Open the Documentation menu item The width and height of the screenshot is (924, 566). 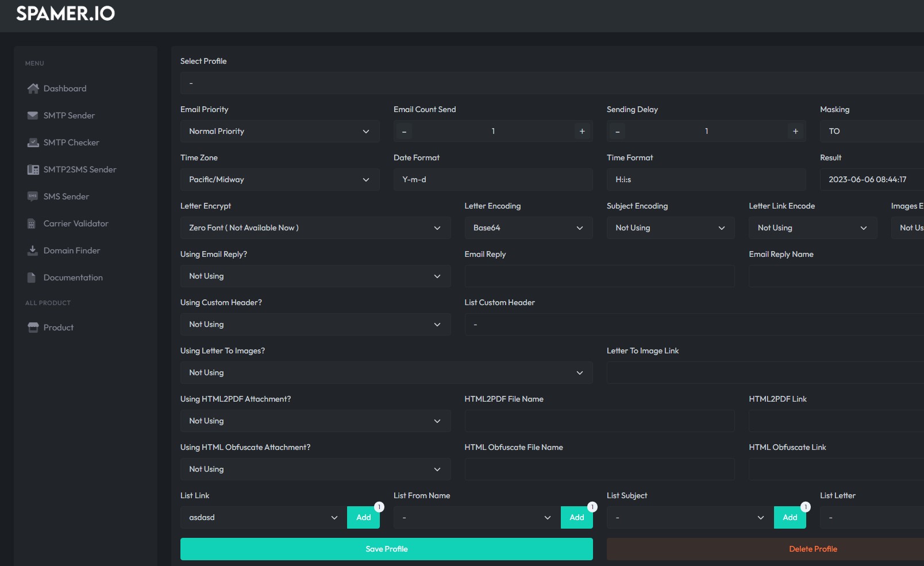73,278
